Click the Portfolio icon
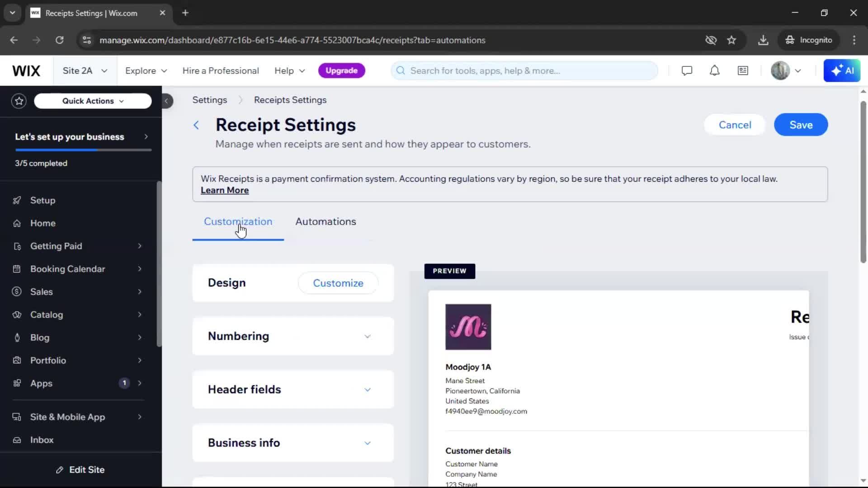 17,361
